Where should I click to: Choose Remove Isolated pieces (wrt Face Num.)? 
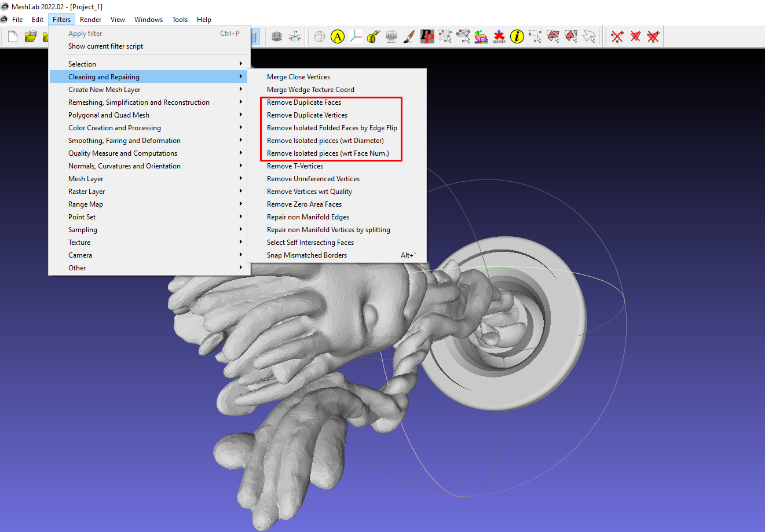click(337, 153)
